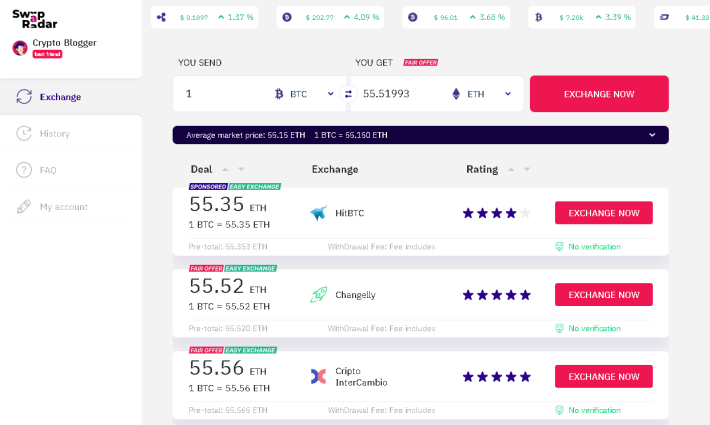Swap send and get currencies
Screen dimensions: 710x425
348,94
